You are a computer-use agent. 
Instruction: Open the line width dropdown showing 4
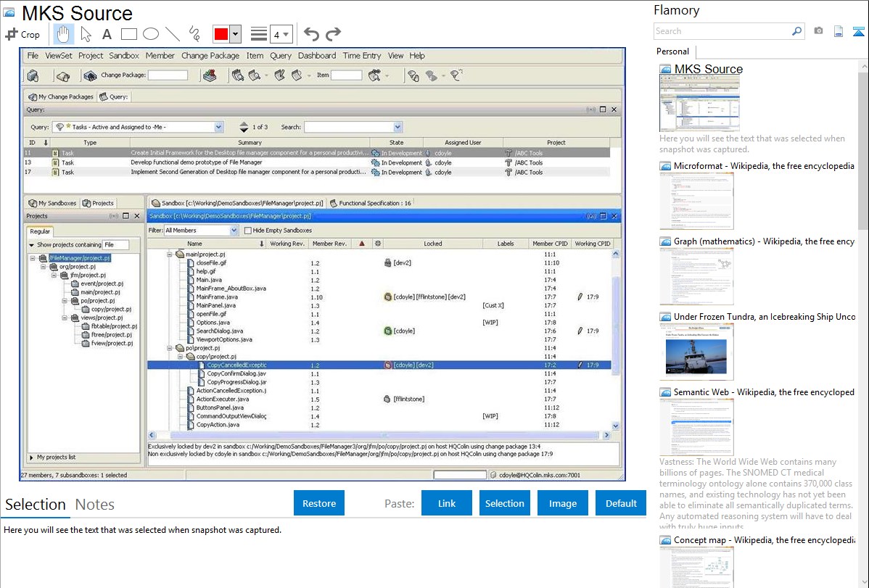click(281, 34)
